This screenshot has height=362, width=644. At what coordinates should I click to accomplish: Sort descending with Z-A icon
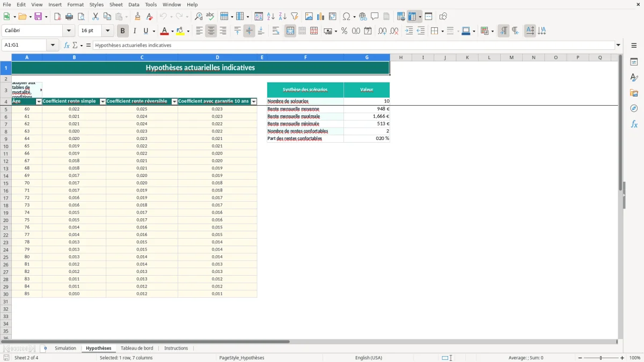tap(283, 17)
